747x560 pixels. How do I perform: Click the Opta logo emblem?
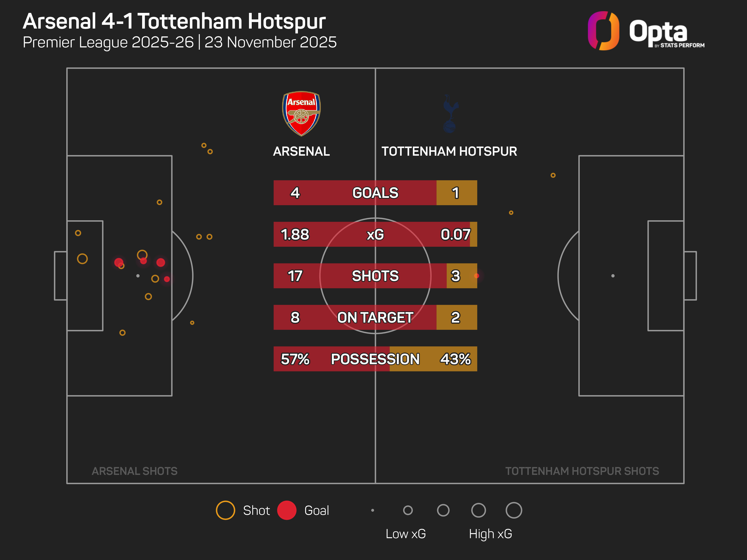(x=603, y=31)
